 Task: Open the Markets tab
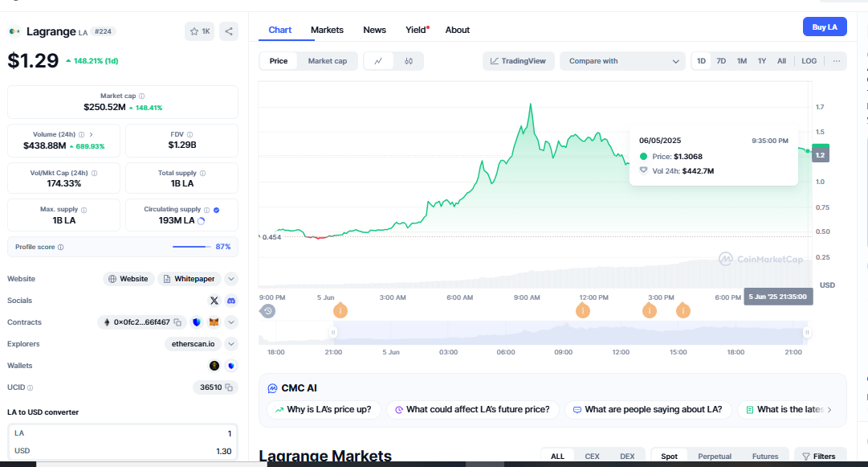click(x=327, y=30)
